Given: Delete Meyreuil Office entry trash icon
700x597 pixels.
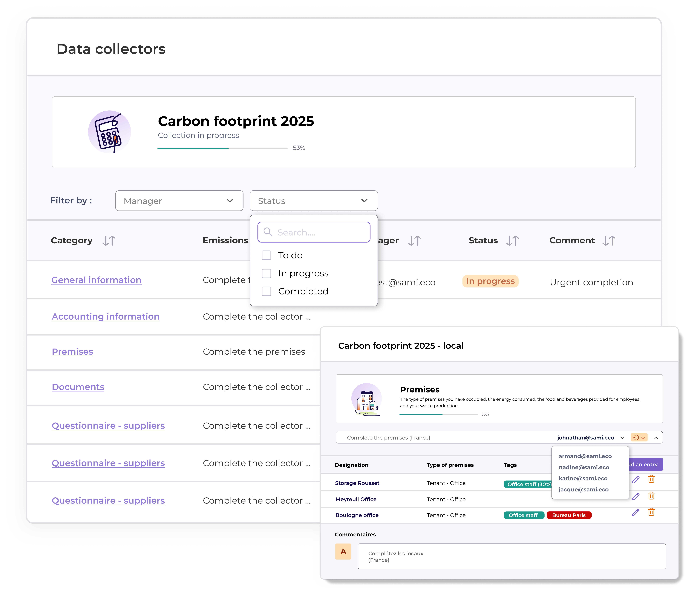Looking at the screenshot, I should click(x=651, y=496).
